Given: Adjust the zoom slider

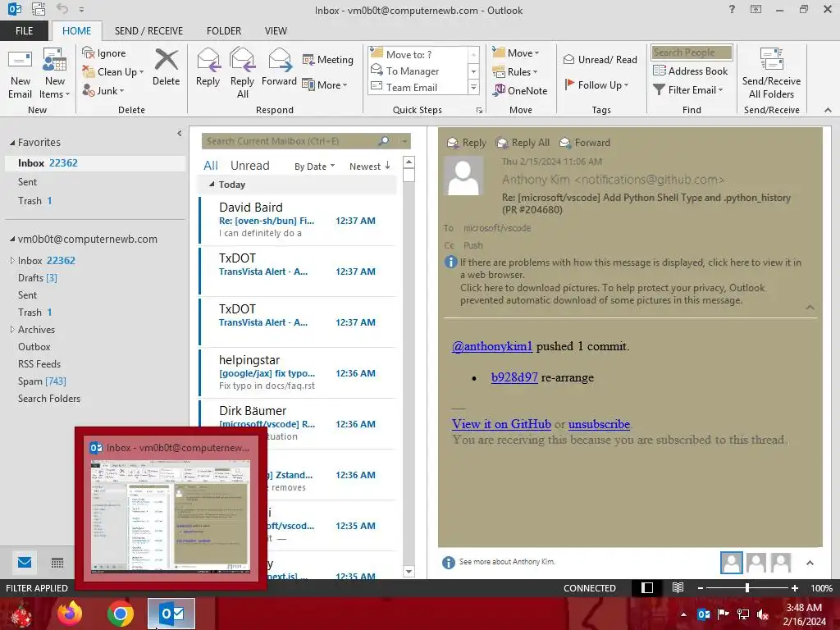Looking at the screenshot, I should click(747, 588).
